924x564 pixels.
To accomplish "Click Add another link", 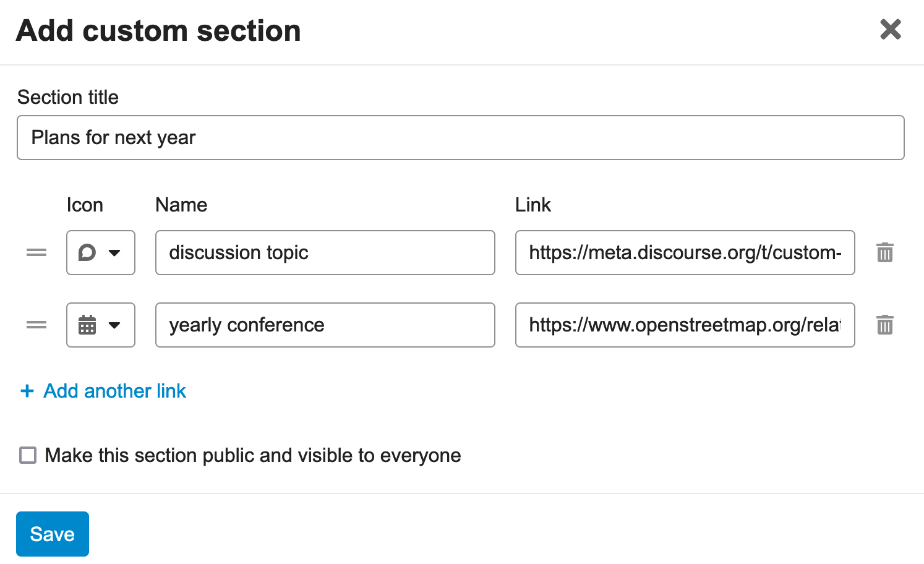I will [114, 391].
